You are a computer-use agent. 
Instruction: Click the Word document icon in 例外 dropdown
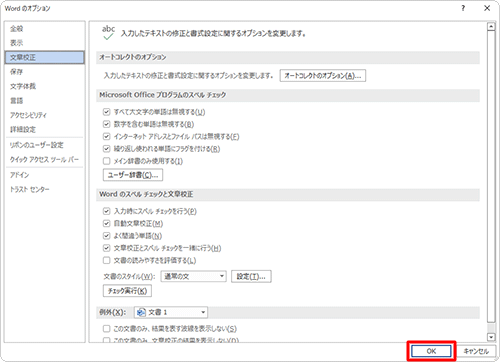141,312
